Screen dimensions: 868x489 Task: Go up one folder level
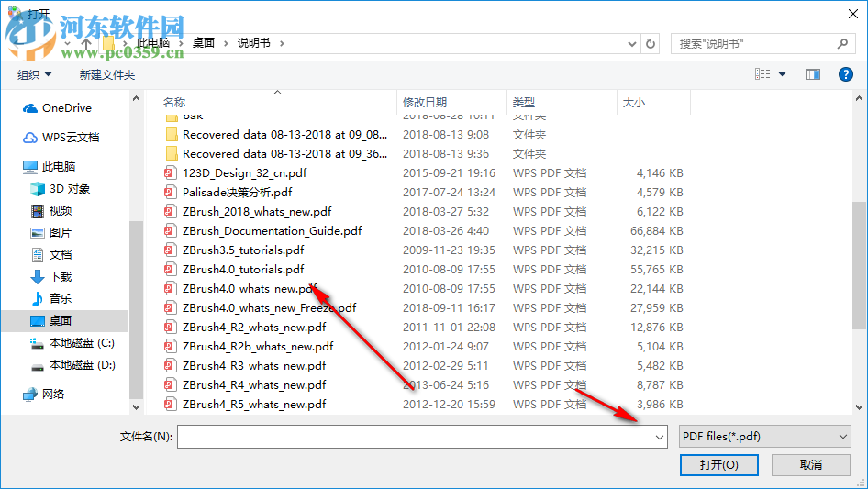point(86,43)
